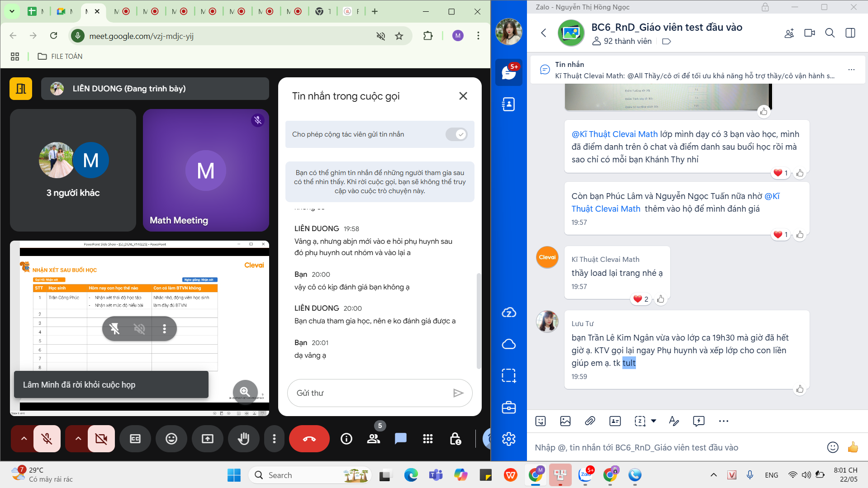Open meeting details info icon
Image resolution: width=868 pixels, height=488 pixels.
tap(346, 439)
